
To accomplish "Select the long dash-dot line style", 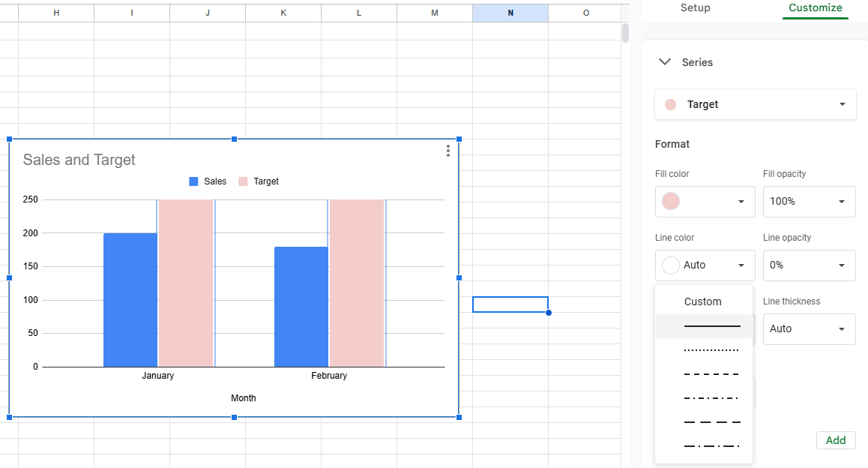I will pos(711,446).
